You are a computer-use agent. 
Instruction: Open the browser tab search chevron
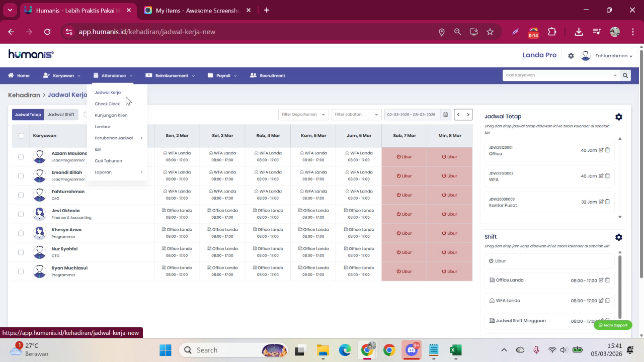[10, 10]
